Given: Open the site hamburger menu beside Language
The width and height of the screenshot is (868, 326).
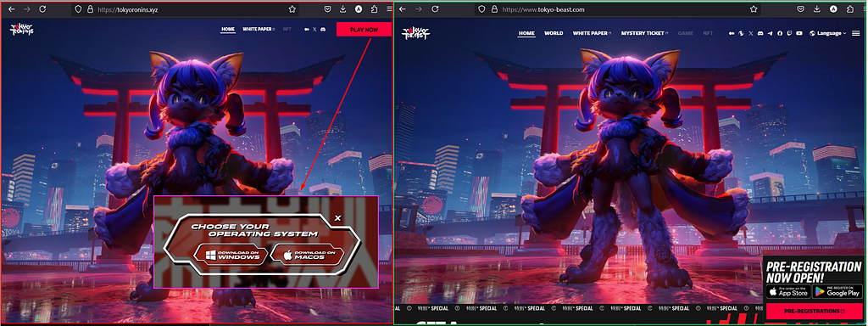Looking at the screenshot, I should 856,33.
